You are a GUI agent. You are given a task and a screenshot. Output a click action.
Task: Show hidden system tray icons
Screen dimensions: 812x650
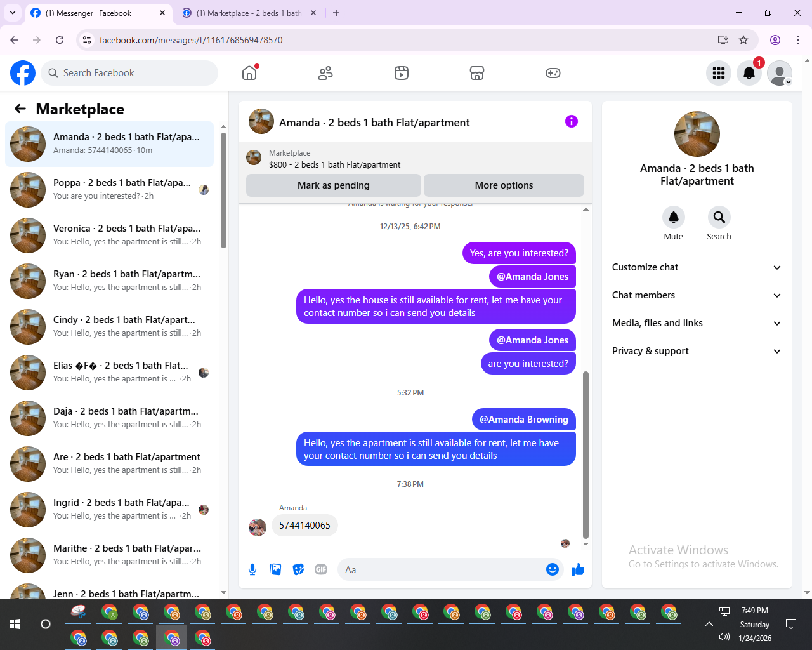click(x=709, y=624)
